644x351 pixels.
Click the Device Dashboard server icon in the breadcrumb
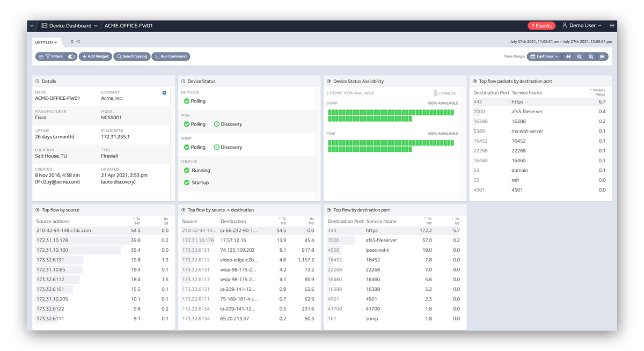pyautogui.click(x=45, y=26)
